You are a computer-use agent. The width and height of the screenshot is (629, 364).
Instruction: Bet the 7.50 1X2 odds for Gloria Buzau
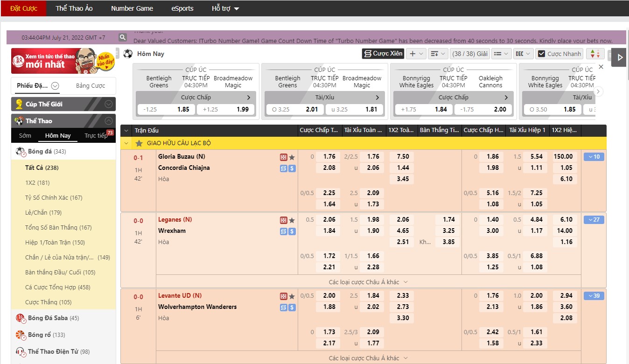403,157
